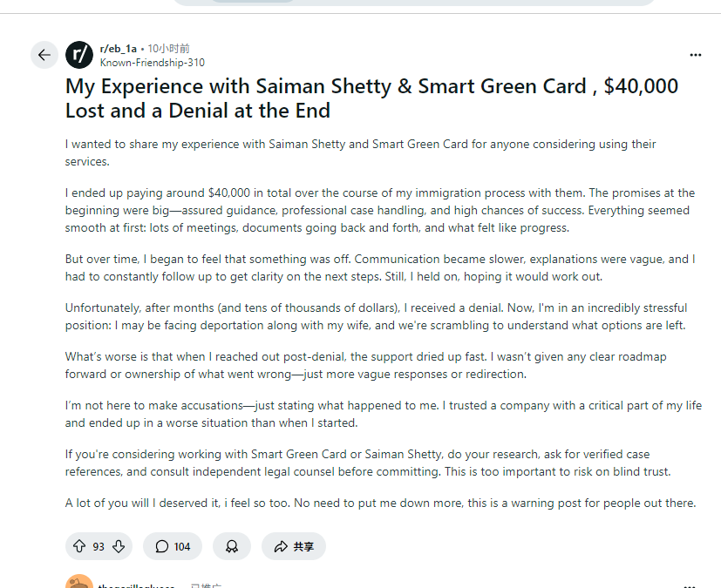Upvote the Smart Green Card post
The image size is (721, 588).
click(79, 546)
